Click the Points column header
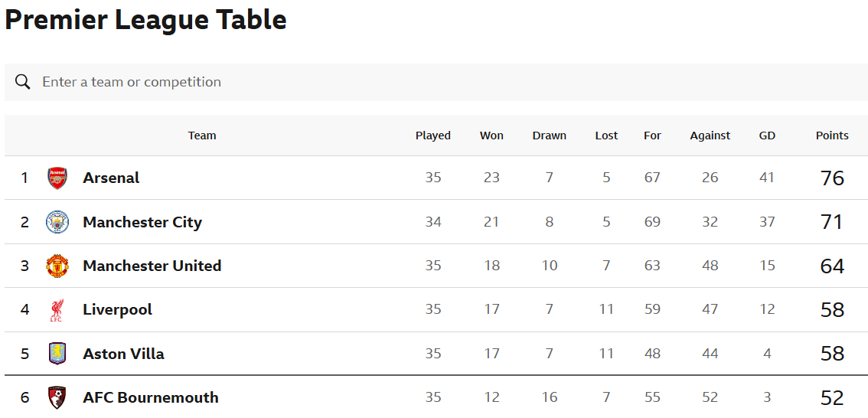 point(832,136)
